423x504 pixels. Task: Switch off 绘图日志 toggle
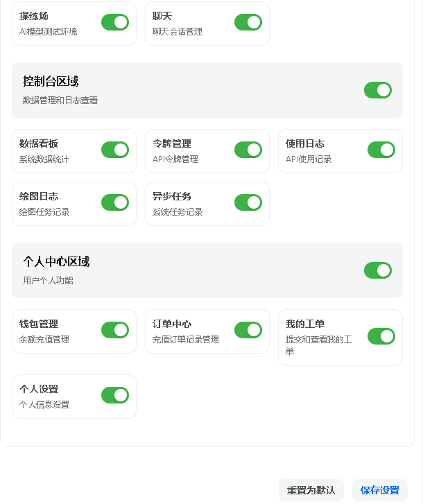pyautogui.click(x=115, y=202)
